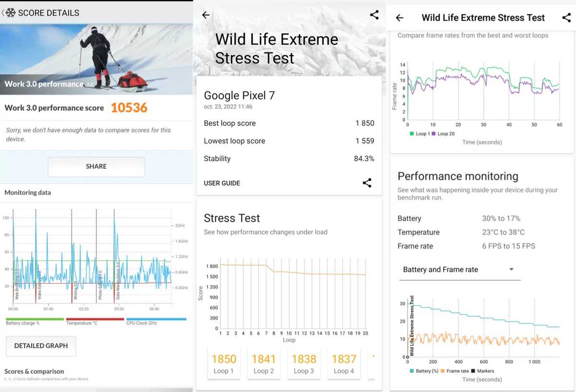The image size is (576, 392).
Task: Click the Google Pixel 7 device name
Action: (x=240, y=95)
